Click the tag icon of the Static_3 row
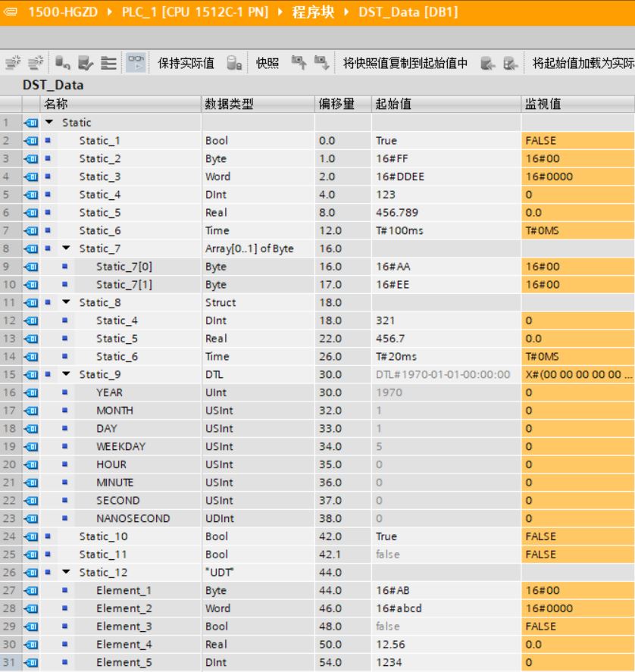The image size is (635, 672). coord(31,177)
